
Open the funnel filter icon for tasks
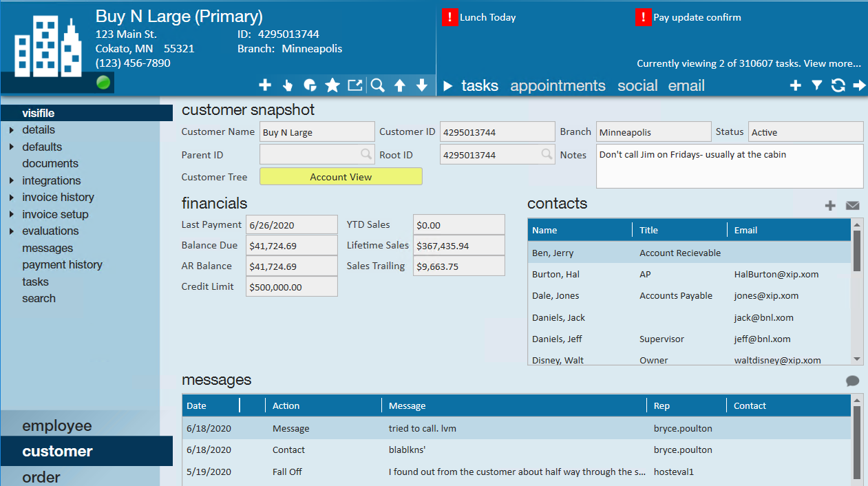tap(817, 85)
